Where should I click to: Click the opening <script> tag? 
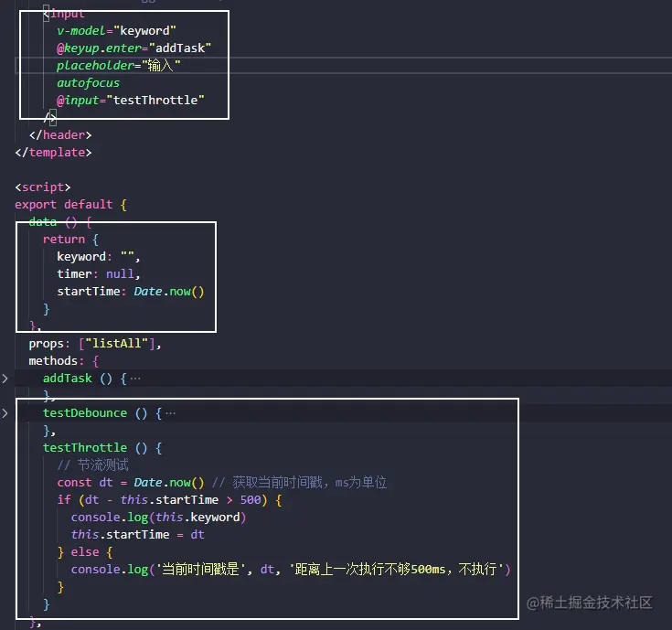(43, 187)
